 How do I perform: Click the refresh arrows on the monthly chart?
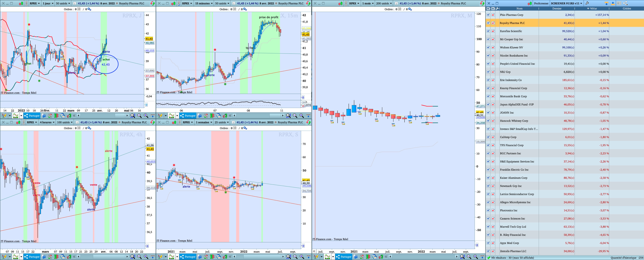(x=482, y=3)
